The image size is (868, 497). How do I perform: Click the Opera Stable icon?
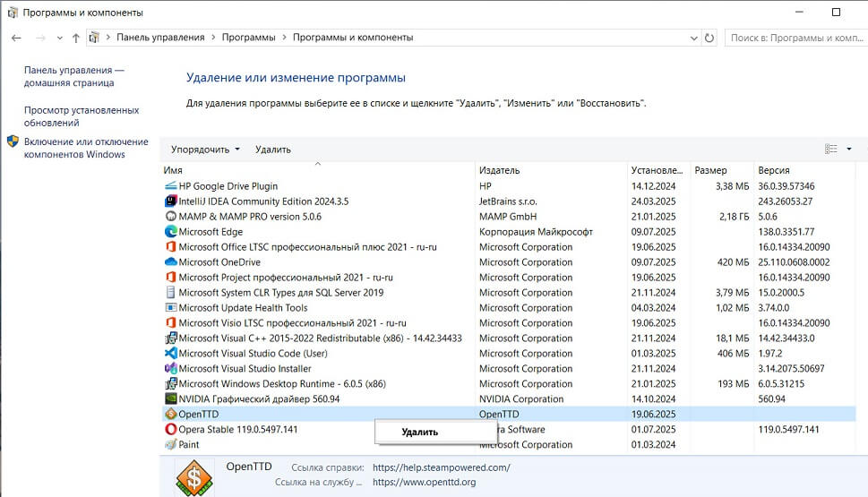171,429
